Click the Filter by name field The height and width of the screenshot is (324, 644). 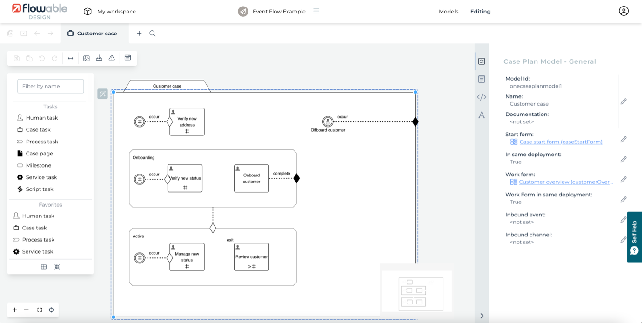point(51,86)
